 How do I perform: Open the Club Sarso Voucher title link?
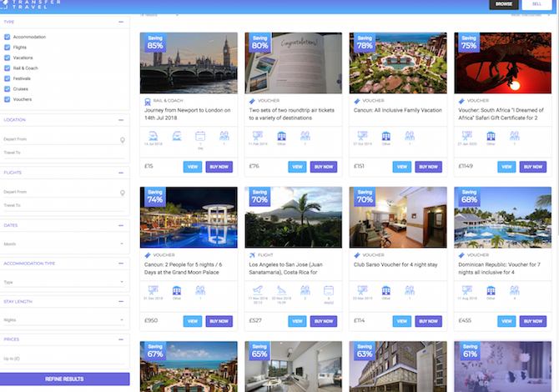pyautogui.click(x=395, y=264)
